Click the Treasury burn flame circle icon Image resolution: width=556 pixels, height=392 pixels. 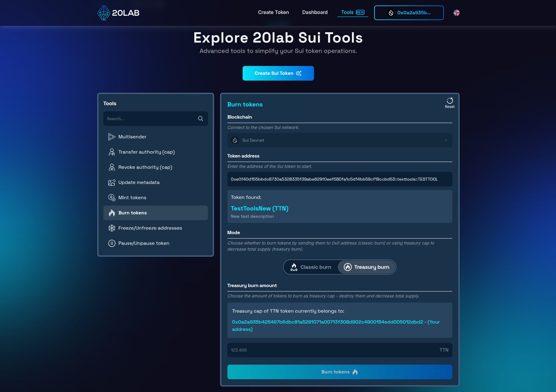(347, 267)
